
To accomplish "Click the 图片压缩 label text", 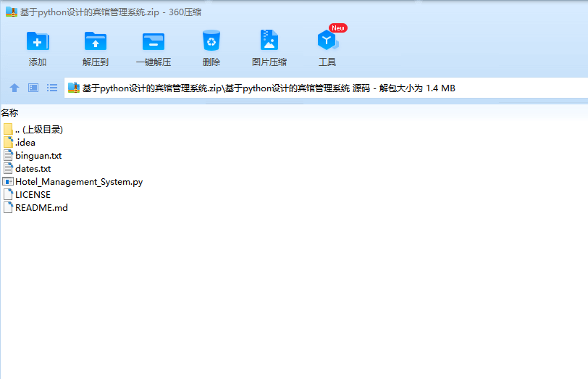I will tap(269, 62).
